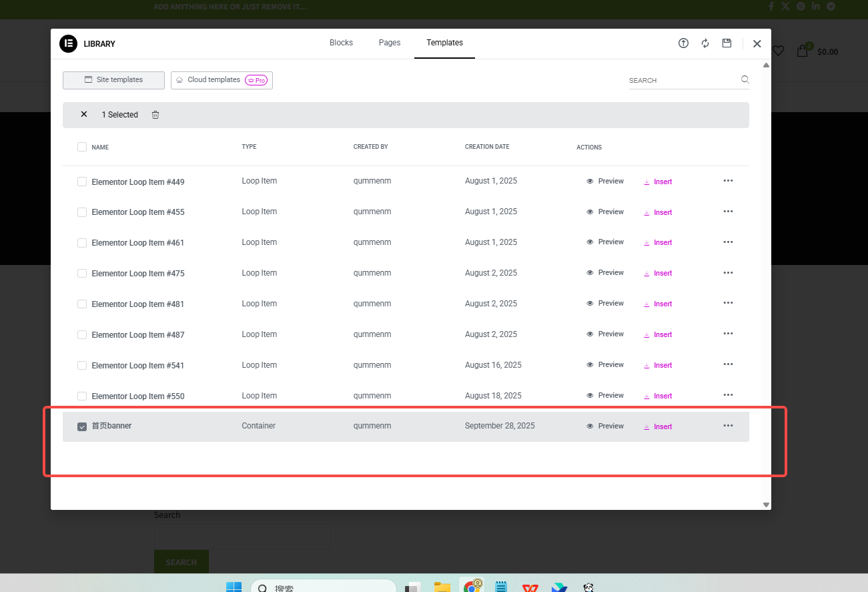Click the sync library refresh icon
Screen dimensions: 868x592
coord(705,43)
